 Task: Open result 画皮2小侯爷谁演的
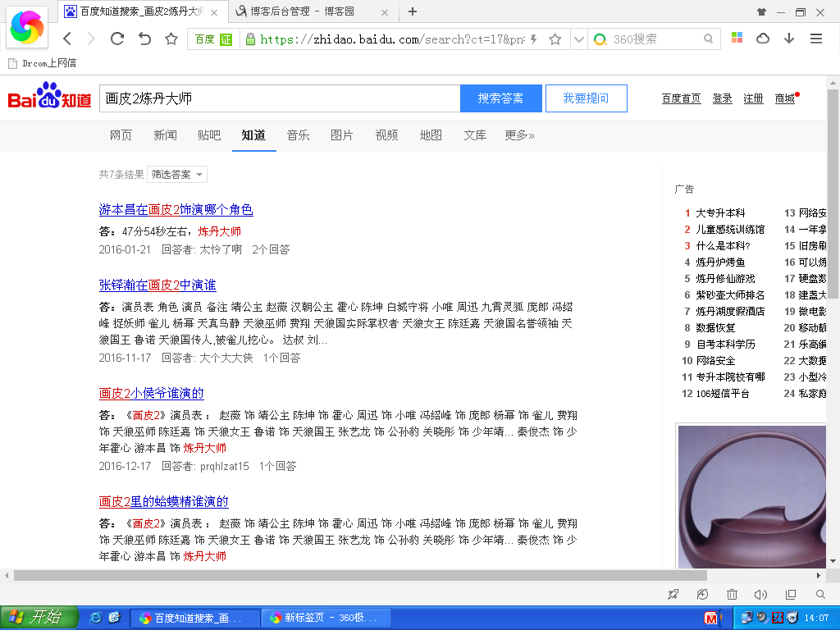click(151, 393)
